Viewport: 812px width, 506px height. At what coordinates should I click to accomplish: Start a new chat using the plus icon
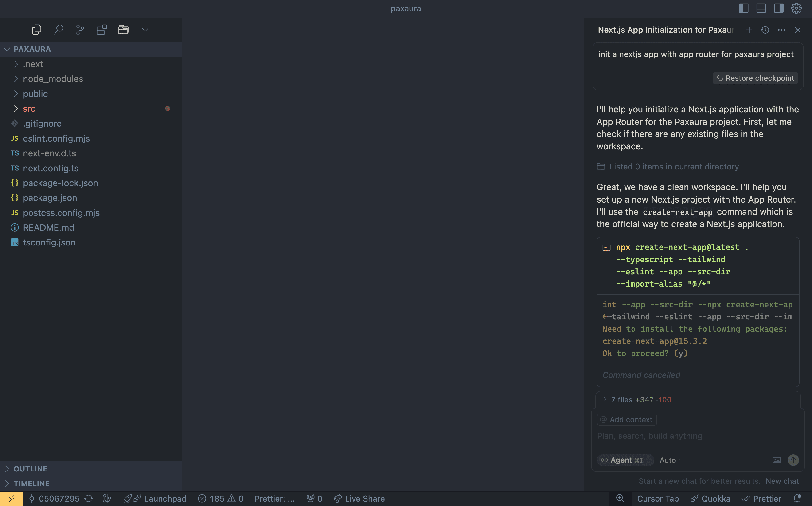pos(749,30)
